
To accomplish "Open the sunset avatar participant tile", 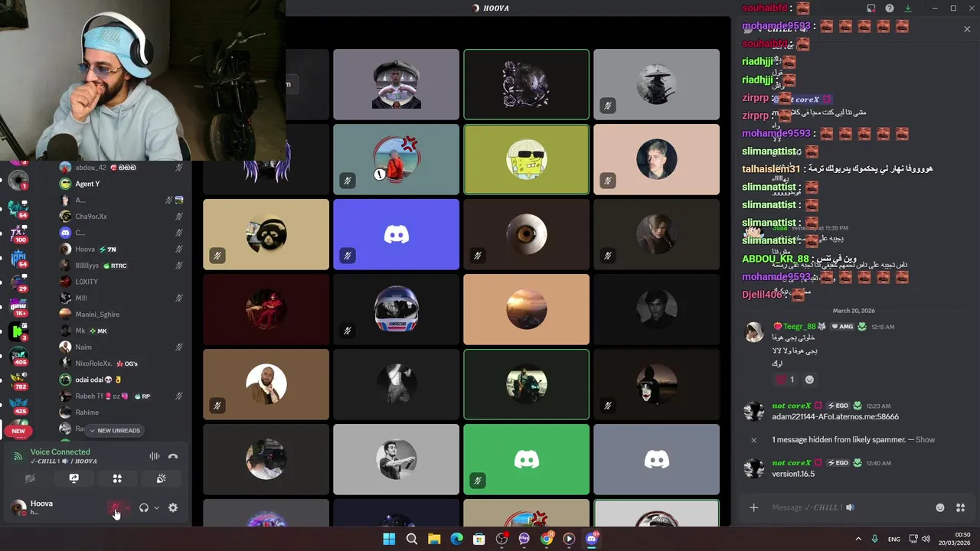I will (526, 309).
